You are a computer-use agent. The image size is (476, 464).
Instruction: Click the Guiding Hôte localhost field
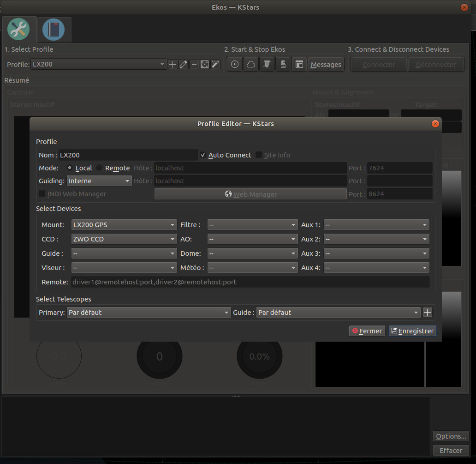[x=250, y=181]
